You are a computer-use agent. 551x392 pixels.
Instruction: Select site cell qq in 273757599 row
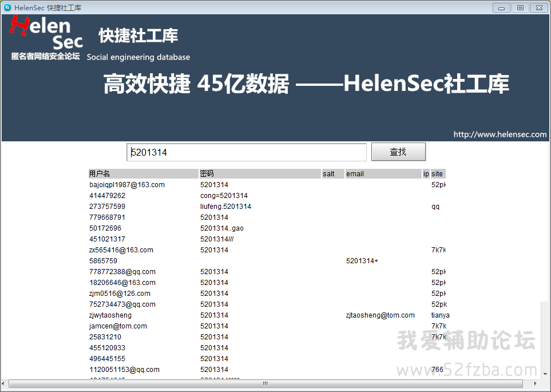[435, 207]
